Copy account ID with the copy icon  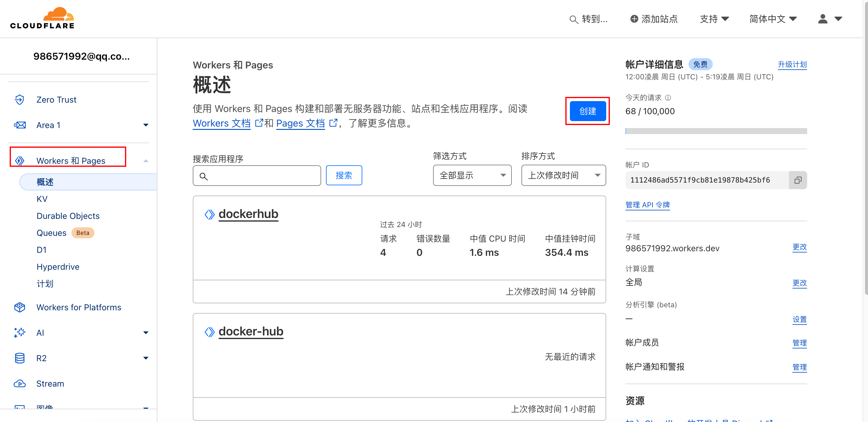coord(797,180)
